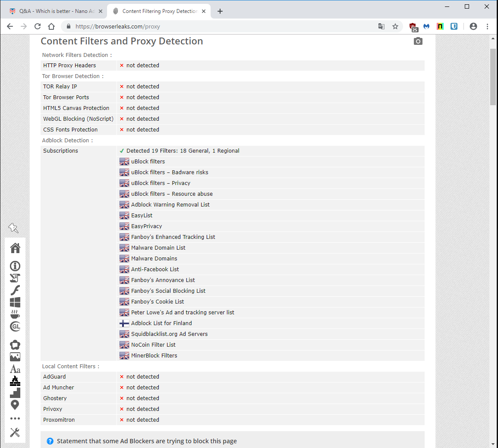Click the Tor Browser Ports row label

[66, 97]
